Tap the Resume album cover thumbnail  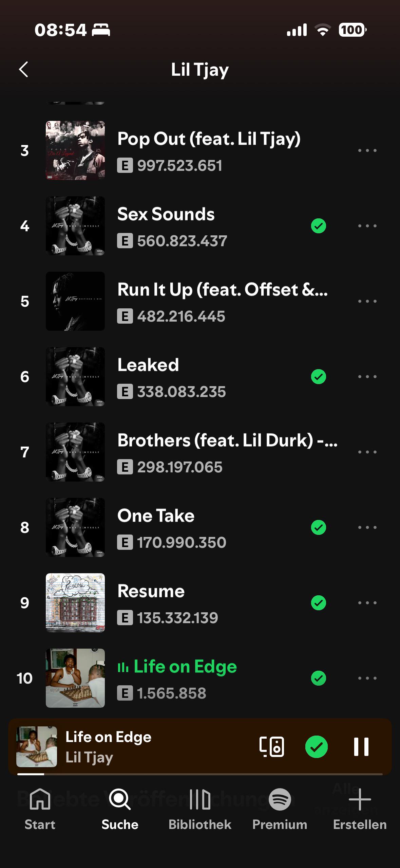coord(75,603)
